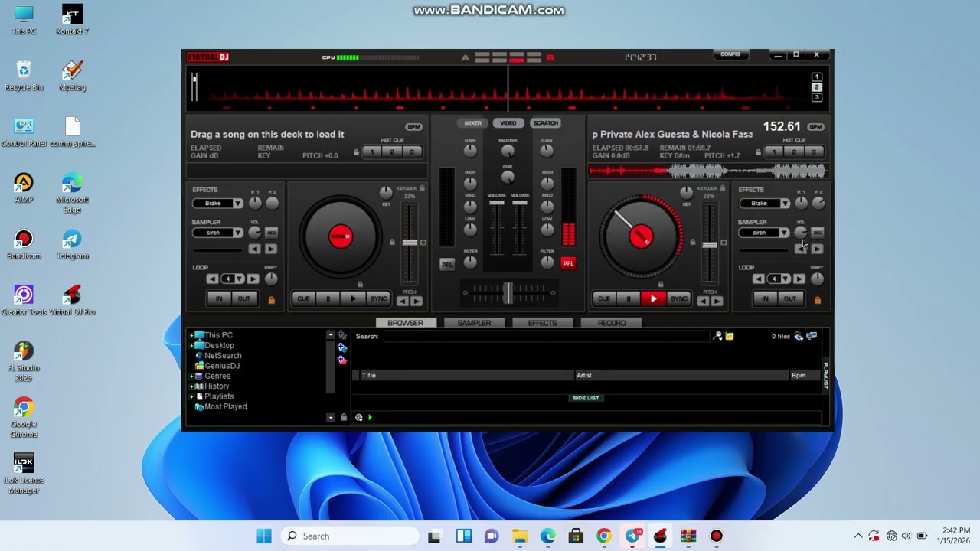Click the right deck spinning jog wheel
980x551 pixels.
pyautogui.click(x=642, y=236)
